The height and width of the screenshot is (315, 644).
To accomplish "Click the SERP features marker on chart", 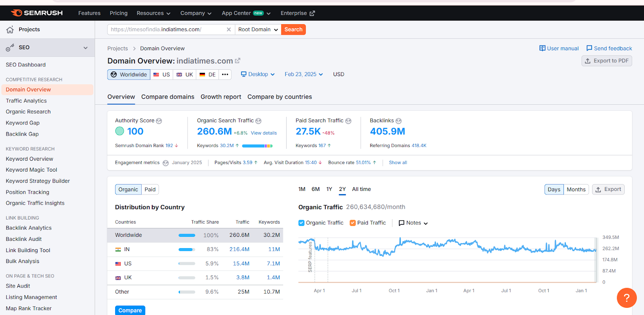I will (x=310, y=256).
